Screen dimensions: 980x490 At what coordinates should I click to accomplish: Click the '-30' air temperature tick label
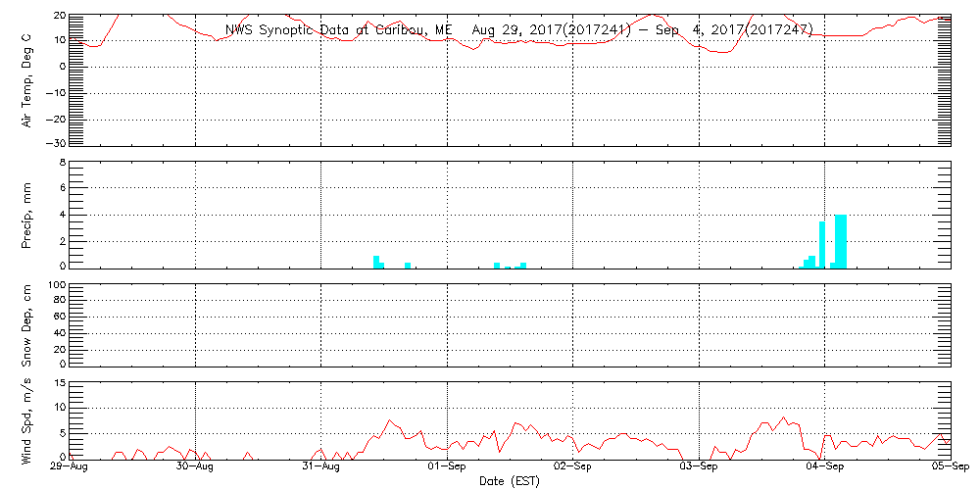point(55,142)
